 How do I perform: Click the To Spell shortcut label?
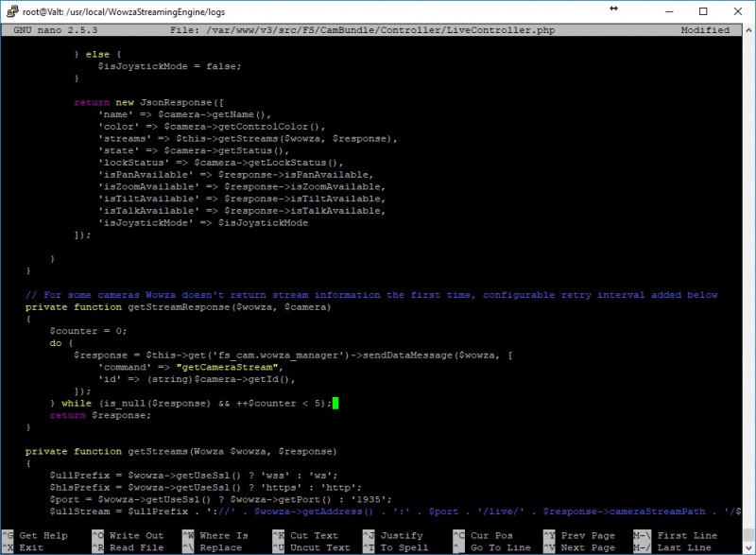[404, 547]
